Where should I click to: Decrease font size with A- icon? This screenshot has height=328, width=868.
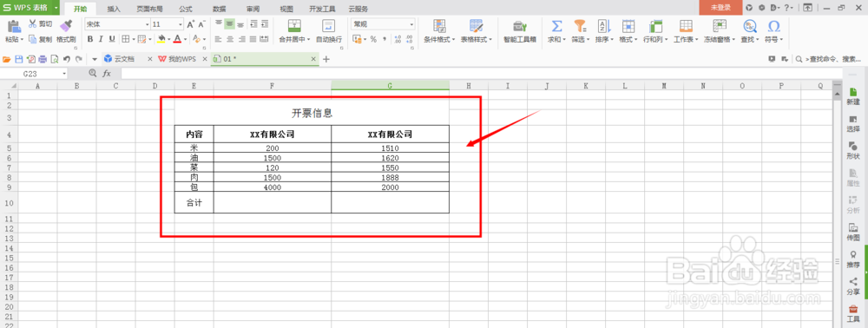(202, 24)
